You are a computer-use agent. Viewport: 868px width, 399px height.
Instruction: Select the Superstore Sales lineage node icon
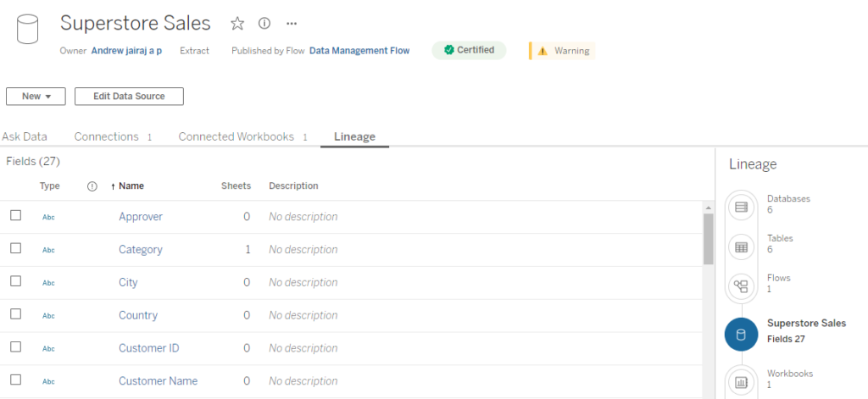pos(741,335)
